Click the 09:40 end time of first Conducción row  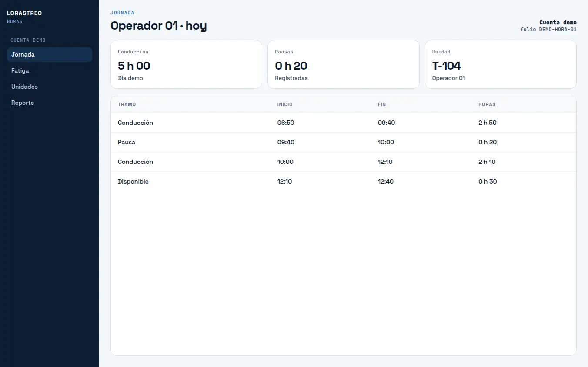click(x=386, y=123)
